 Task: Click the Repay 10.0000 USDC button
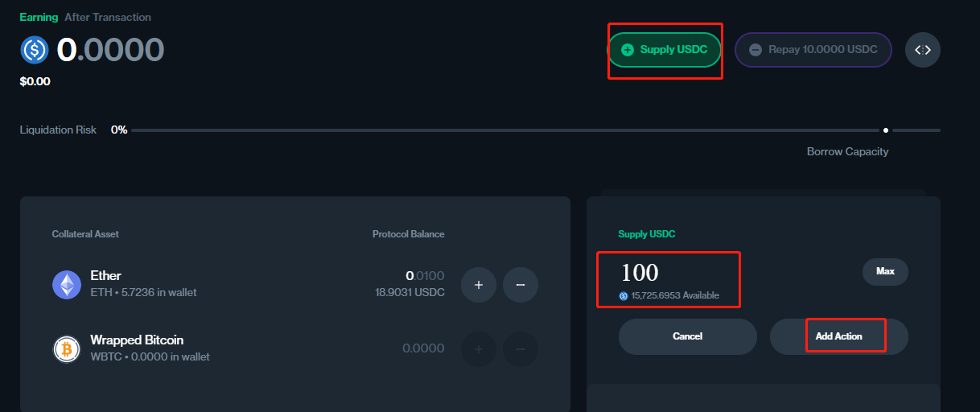coord(813,50)
